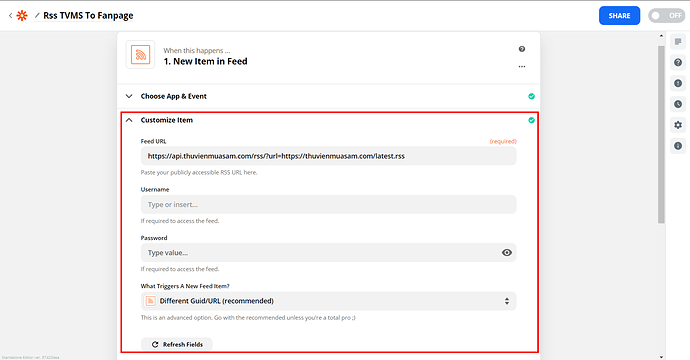The width and height of the screenshot is (690, 360).
Task: Go back using the left chevron arrow
Action: [11, 15]
